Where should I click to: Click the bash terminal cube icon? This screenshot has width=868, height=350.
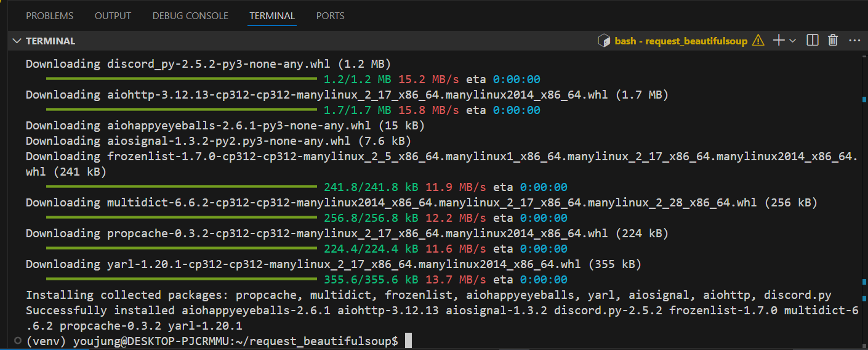604,41
